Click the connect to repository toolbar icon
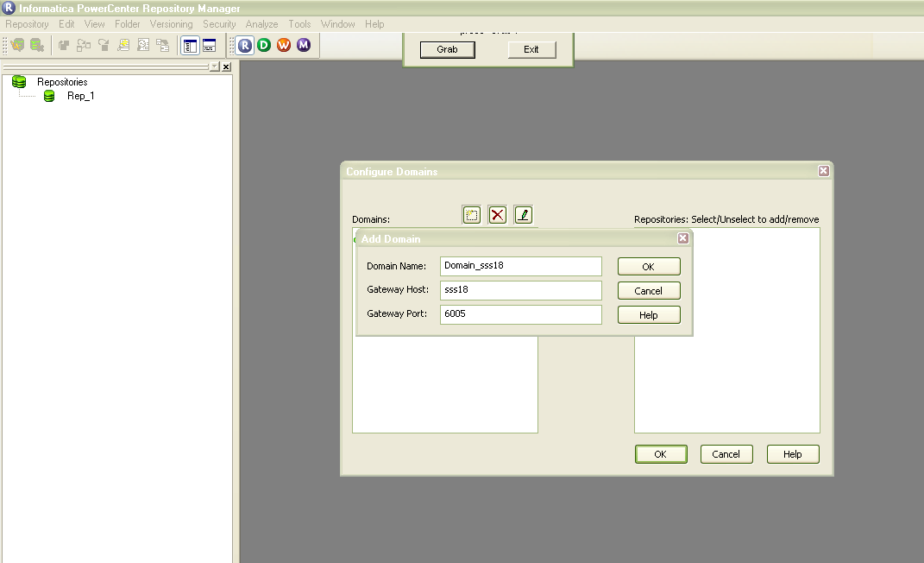Image resolution: width=924 pixels, height=563 pixels. 17,45
